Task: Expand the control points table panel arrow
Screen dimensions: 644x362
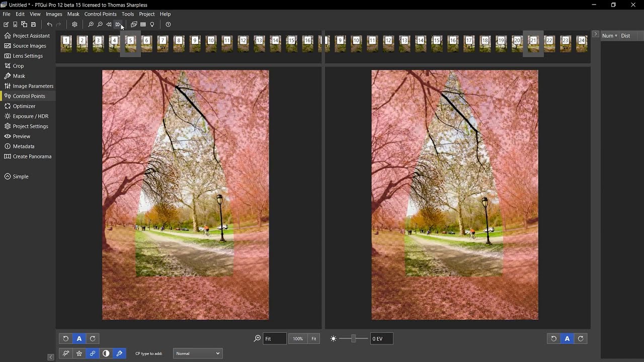Action: (595, 35)
